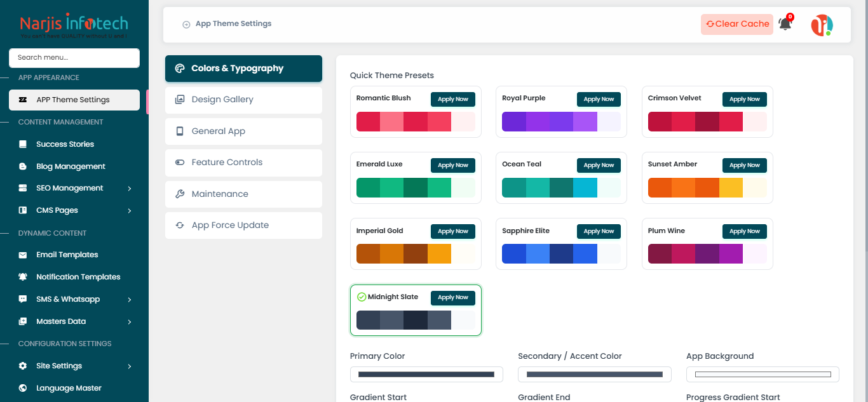Open the Feature Controls tab

point(243,163)
